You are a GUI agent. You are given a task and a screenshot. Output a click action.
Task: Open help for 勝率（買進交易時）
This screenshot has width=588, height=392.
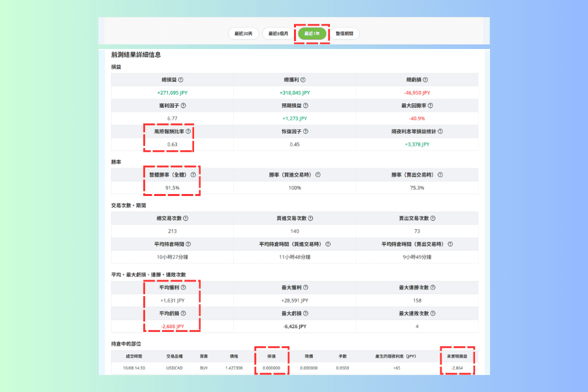[318, 175]
